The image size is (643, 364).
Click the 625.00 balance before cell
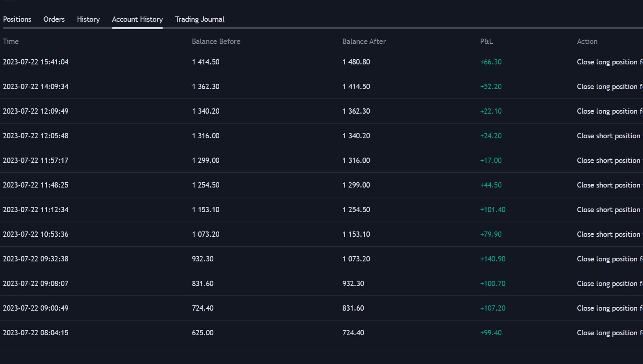coord(203,333)
